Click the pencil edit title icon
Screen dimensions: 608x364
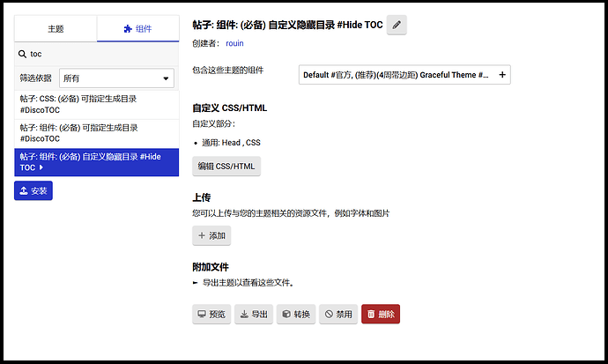pyautogui.click(x=397, y=26)
